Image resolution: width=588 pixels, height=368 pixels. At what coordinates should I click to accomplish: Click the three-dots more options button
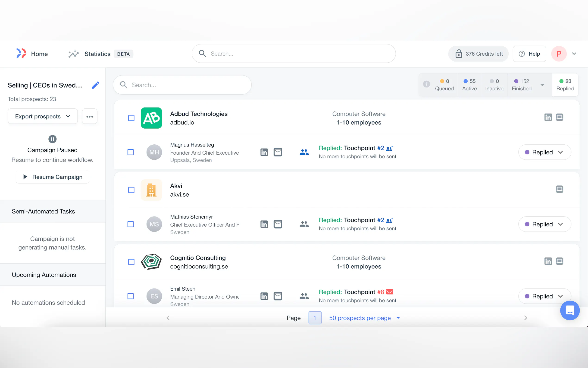point(90,117)
